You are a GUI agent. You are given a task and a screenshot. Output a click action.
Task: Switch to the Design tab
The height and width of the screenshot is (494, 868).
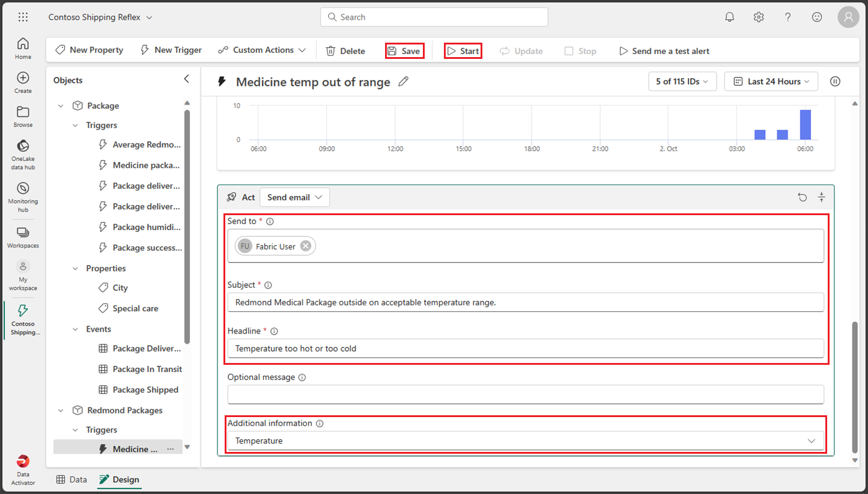pyautogui.click(x=119, y=480)
